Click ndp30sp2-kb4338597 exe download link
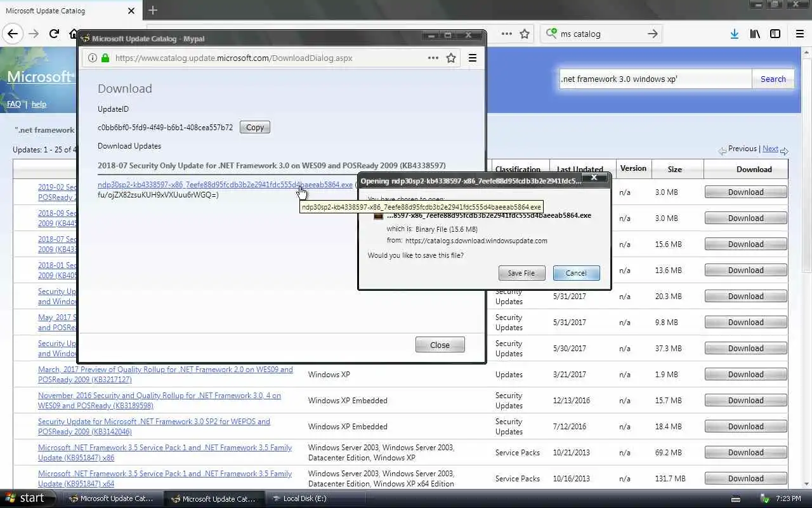This screenshot has width=812, height=508. pyautogui.click(x=225, y=185)
